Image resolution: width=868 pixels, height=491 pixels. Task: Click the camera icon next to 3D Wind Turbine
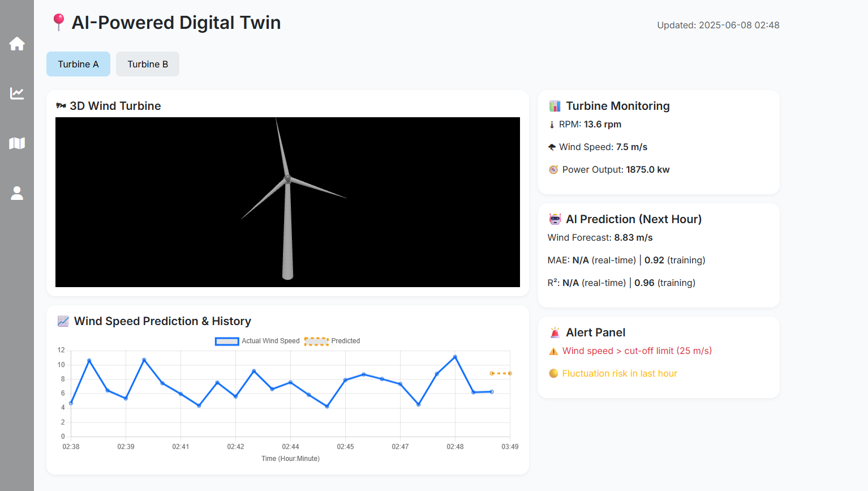(61, 106)
